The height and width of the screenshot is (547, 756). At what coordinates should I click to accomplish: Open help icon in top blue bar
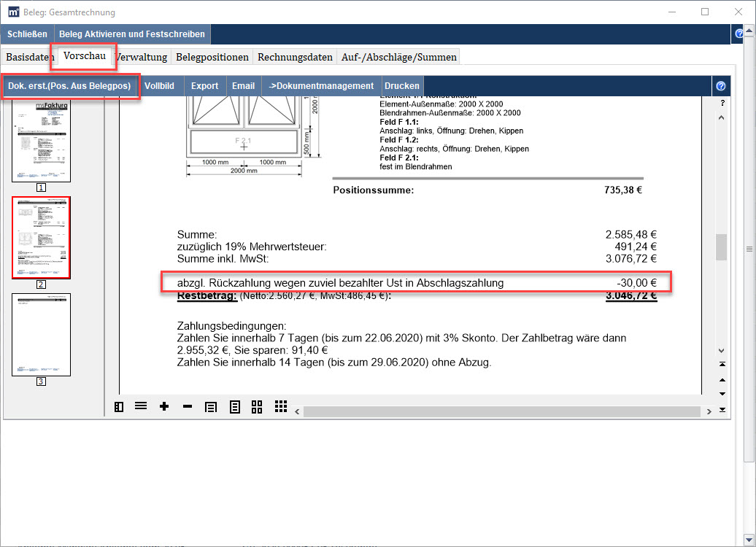(738, 34)
